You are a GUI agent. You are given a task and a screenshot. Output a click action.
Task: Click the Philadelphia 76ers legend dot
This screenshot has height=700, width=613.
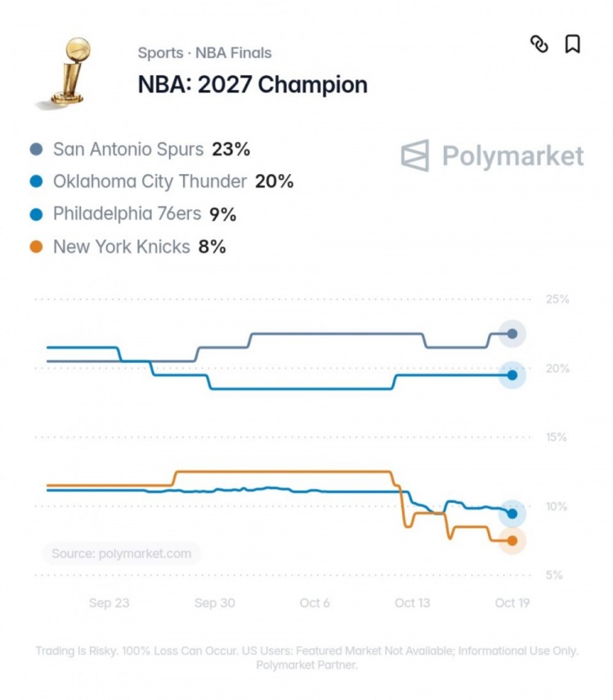click(x=36, y=214)
